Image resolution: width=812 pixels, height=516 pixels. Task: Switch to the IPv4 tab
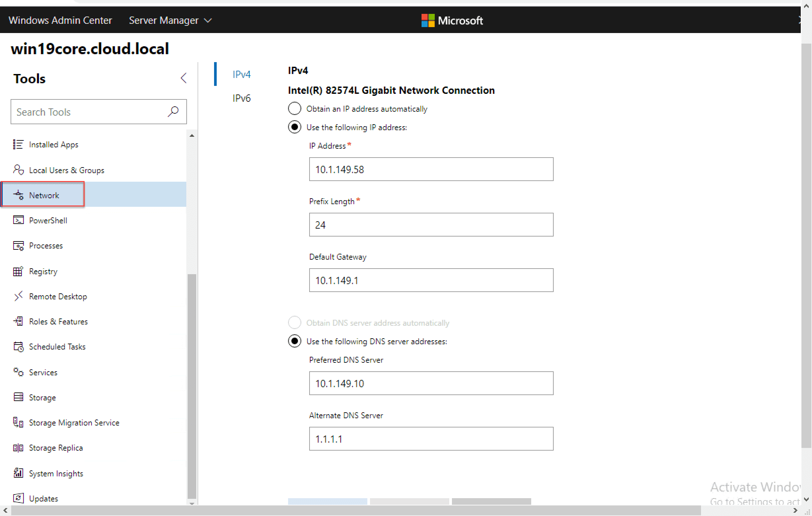pos(241,74)
